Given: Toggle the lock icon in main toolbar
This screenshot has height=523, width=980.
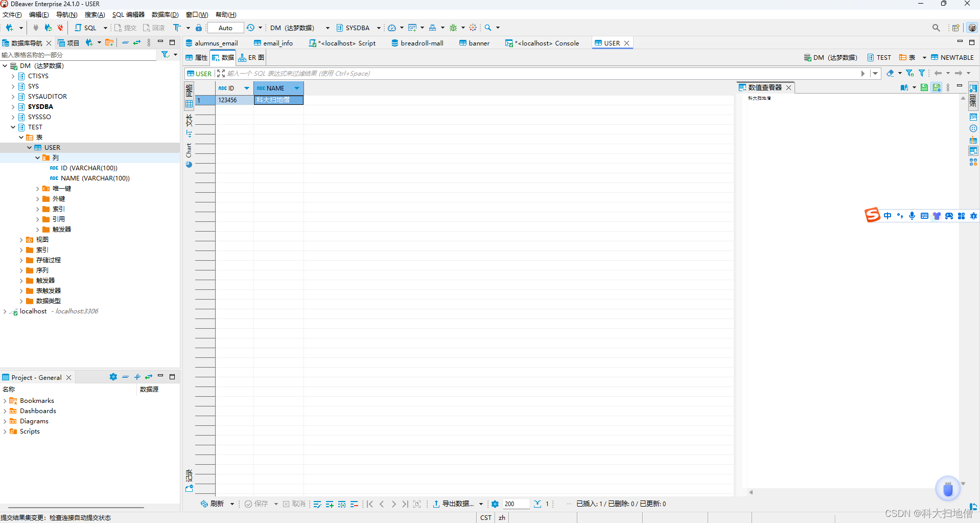Looking at the screenshot, I should click(x=199, y=28).
